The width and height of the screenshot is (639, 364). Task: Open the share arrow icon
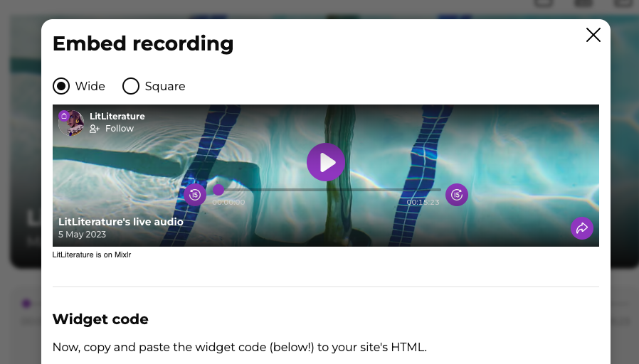[581, 228]
